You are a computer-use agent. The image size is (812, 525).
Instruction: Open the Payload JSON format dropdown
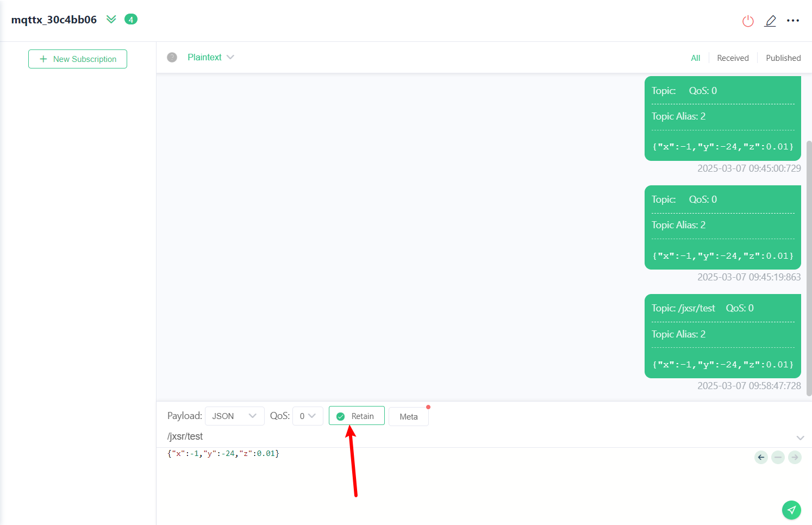tap(235, 416)
